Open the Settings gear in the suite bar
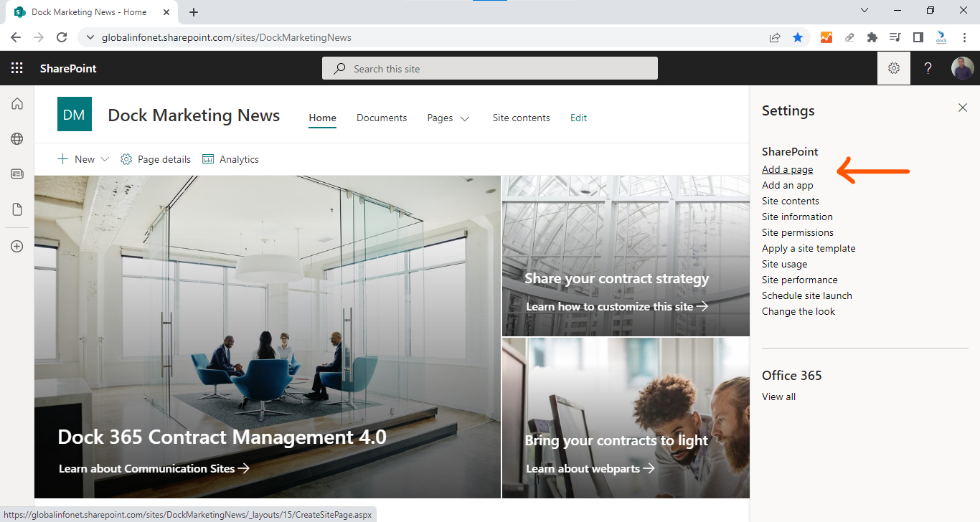This screenshot has width=980, height=522. pyautogui.click(x=893, y=68)
